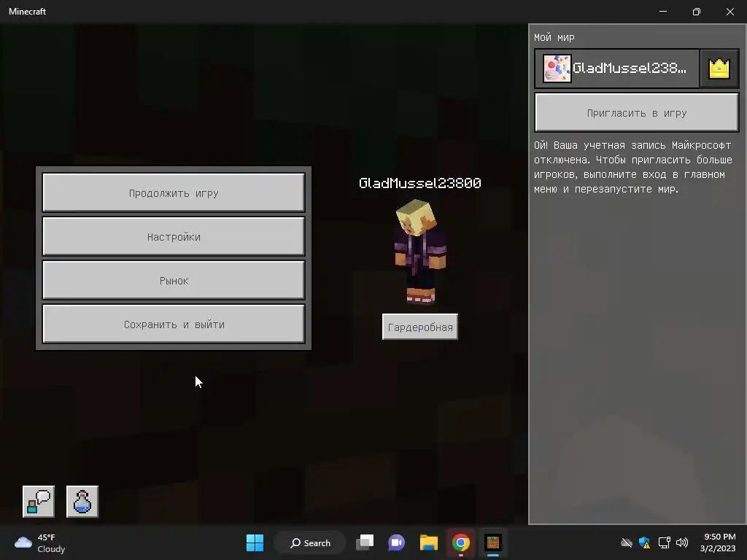The width and height of the screenshot is (747, 560).
Task: Click the Продолжить игру button
Action: [174, 192]
